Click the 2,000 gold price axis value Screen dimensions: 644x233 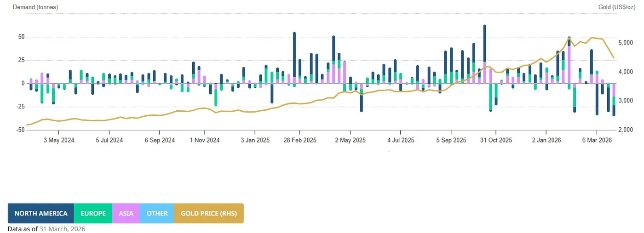click(x=626, y=130)
